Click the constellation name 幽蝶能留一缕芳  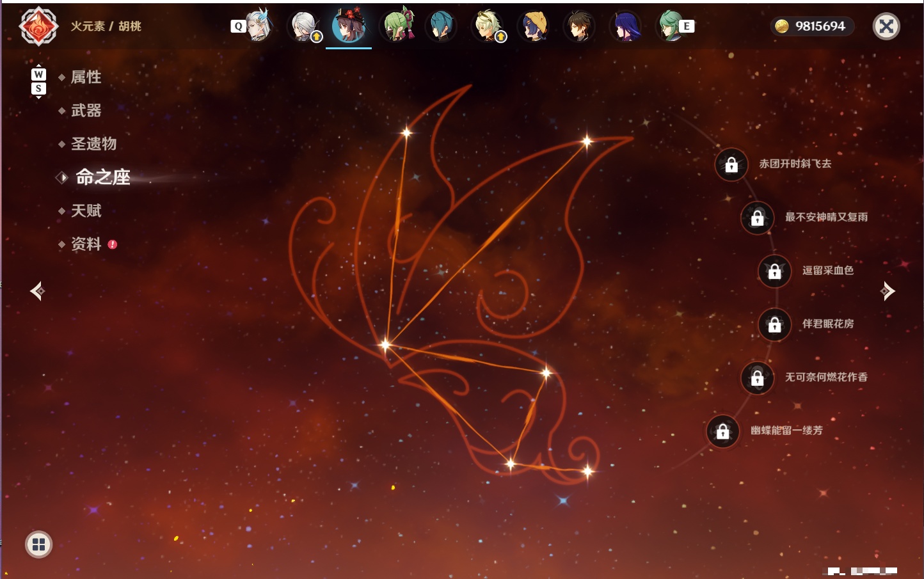pos(787,431)
